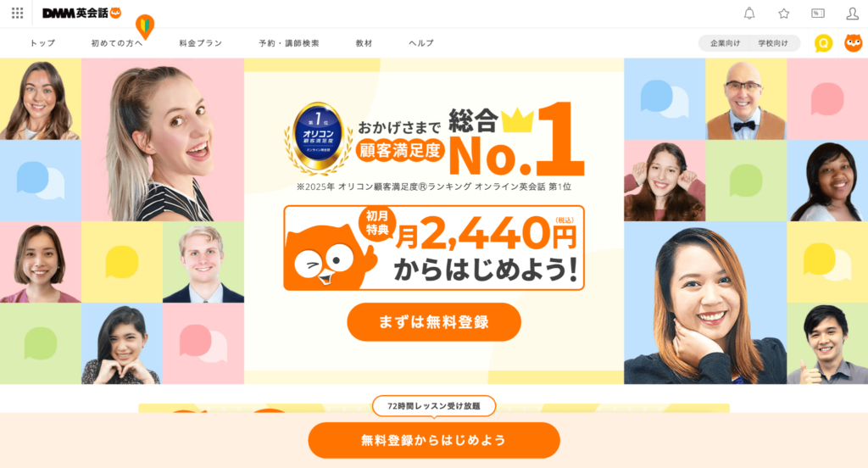The height and width of the screenshot is (468, 868).
Task: Click the orange owl mascot icon in navbar
Action: [x=853, y=43]
